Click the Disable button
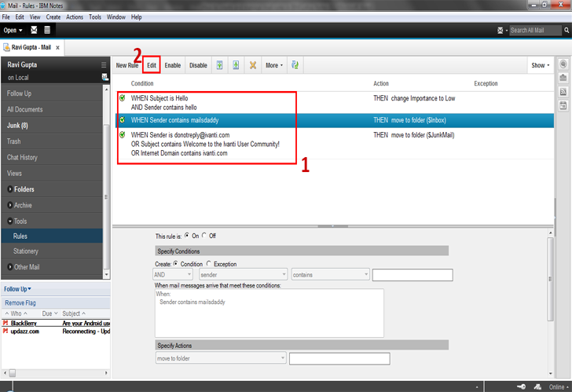The width and height of the screenshot is (572, 392). coord(198,65)
